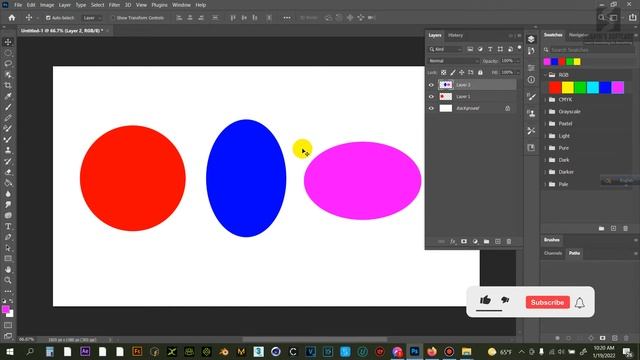Add a layer mask
The image size is (640, 360).
click(464, 242)
